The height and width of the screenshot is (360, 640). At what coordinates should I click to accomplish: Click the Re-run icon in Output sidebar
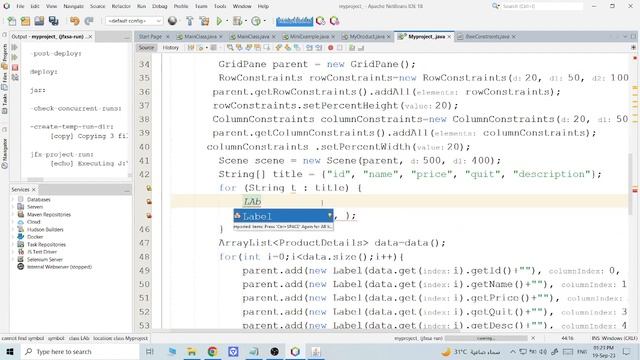[x=15, y=48]
